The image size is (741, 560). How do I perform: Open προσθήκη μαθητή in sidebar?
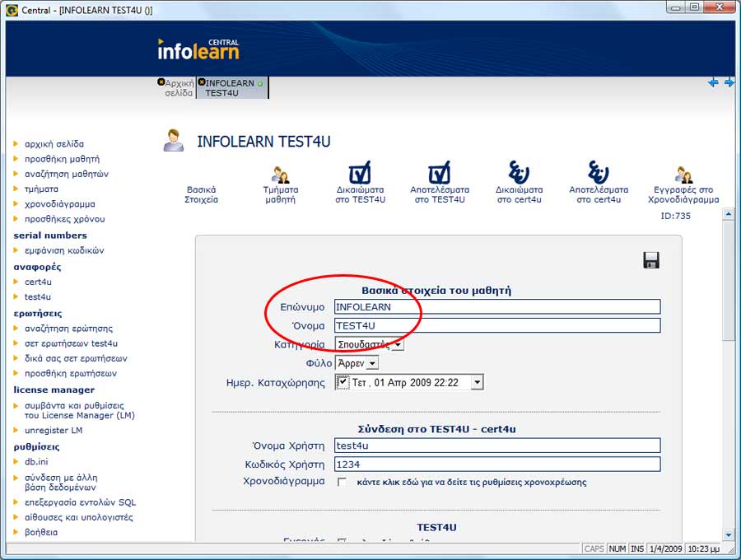[x=62, y=159]
